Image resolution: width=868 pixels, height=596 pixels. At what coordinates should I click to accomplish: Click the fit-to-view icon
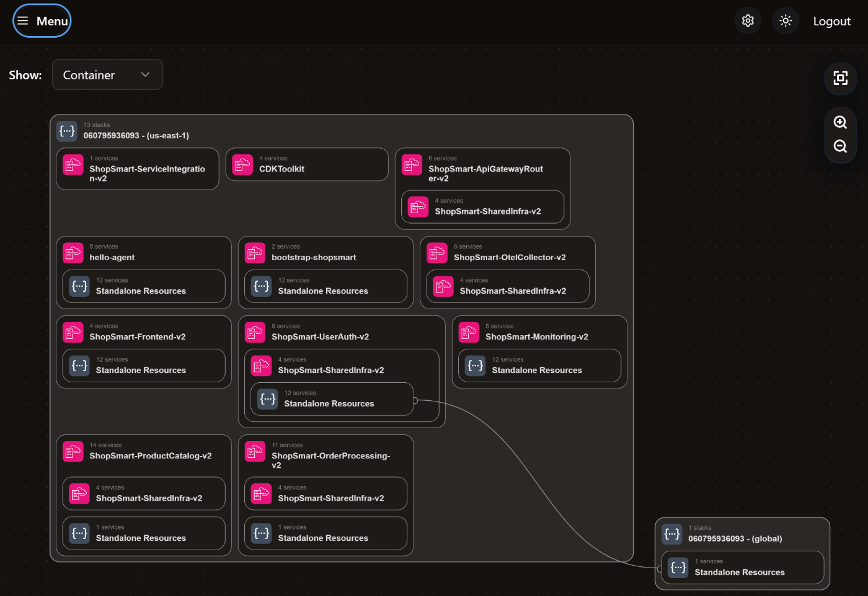point(840,78)
